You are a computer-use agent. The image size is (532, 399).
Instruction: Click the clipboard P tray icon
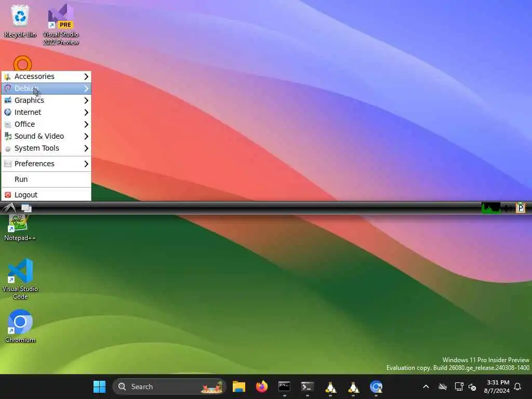tap(520, 208)
